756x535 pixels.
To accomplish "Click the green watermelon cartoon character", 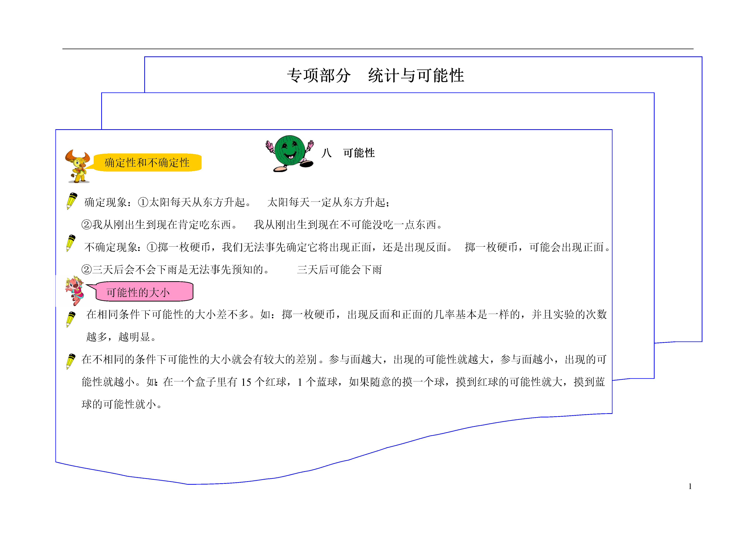I will coord(290,153).
